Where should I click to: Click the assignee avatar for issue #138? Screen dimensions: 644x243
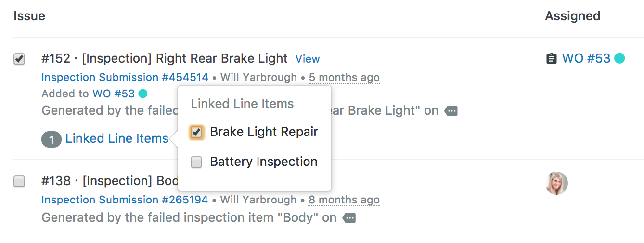coord(557,183)
